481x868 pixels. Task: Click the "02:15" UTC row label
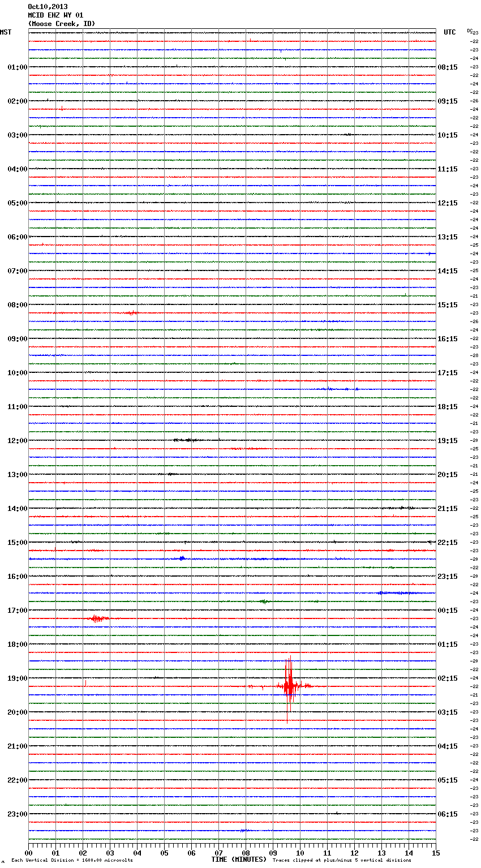448,678
